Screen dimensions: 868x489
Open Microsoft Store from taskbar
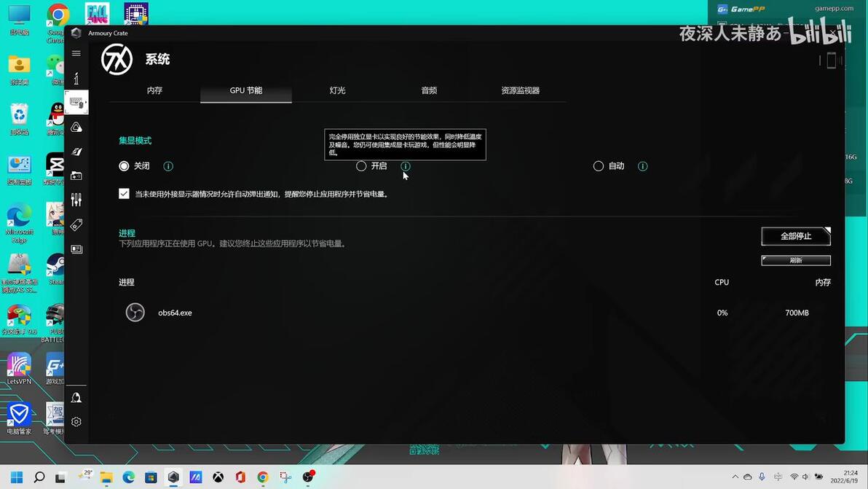(x=151, y=477)
